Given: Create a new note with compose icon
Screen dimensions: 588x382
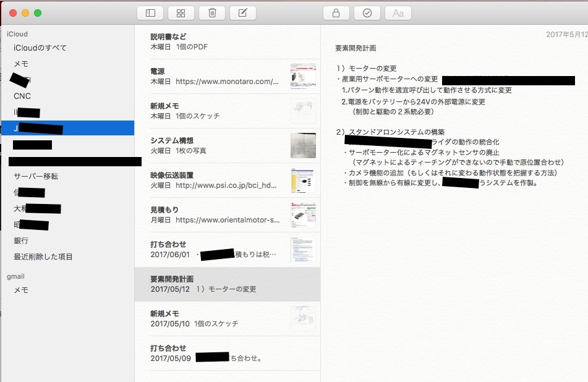Looking at the screenshot, I should point(242,13).
